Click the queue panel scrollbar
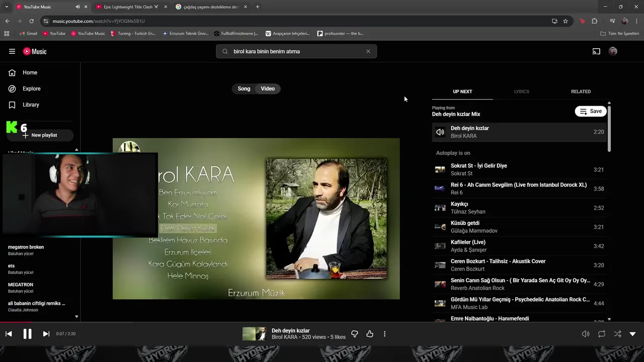 point(609,128)
